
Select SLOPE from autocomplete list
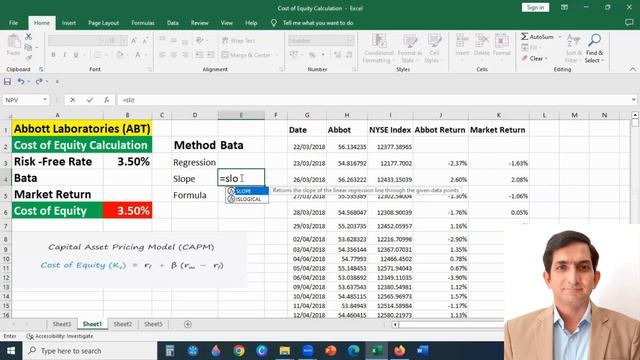click(247, 191)
